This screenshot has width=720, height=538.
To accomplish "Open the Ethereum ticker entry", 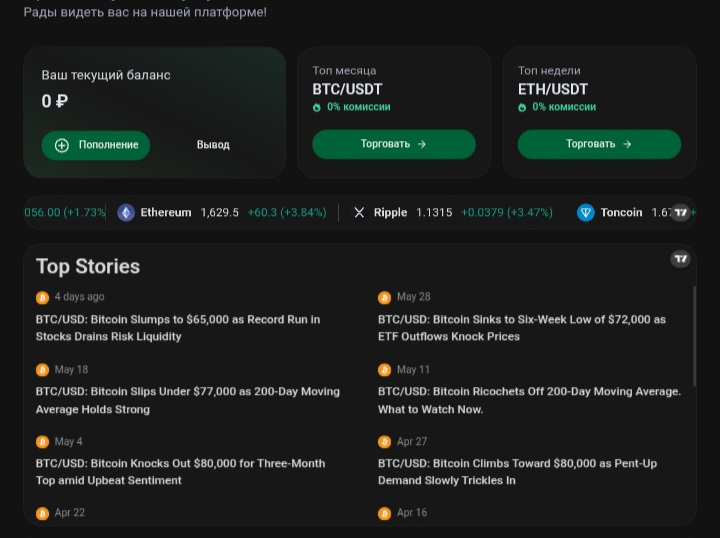I will pyautogui.click(x=222, y=213).
